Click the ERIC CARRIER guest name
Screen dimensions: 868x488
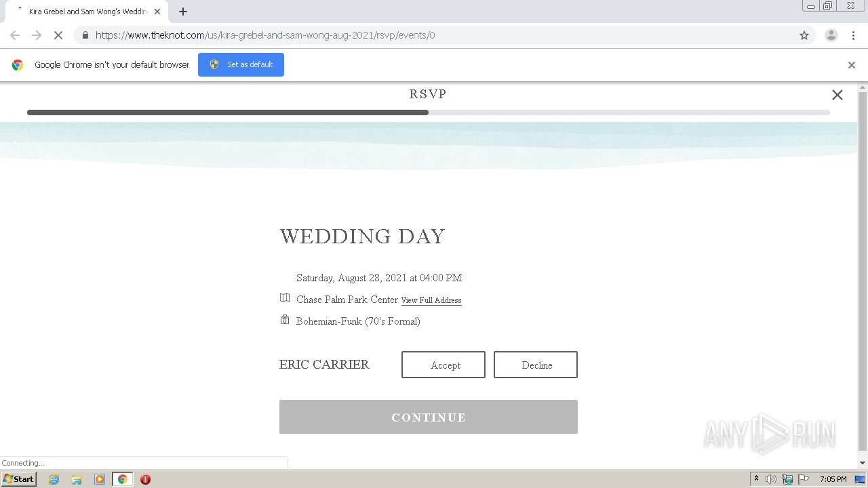click(324, 365)
